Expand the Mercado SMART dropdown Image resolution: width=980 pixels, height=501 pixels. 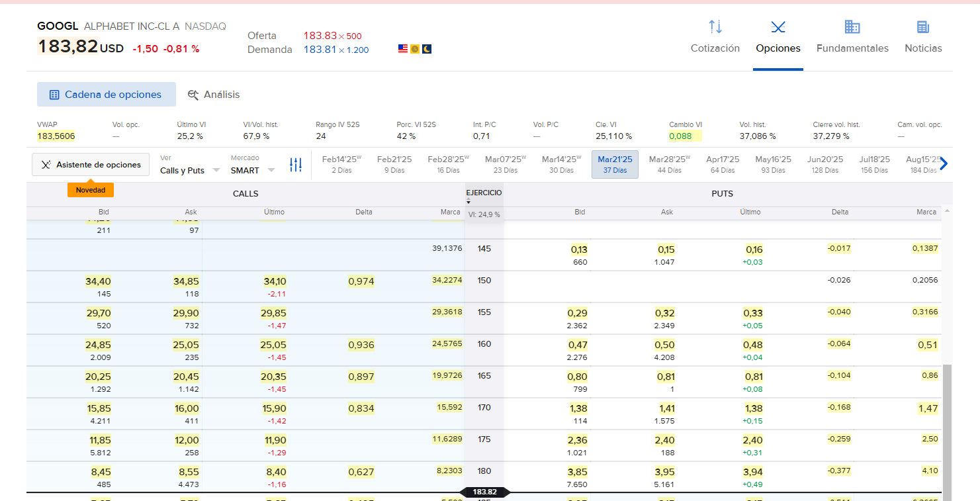pyautogui.click(x=252, y=170)
